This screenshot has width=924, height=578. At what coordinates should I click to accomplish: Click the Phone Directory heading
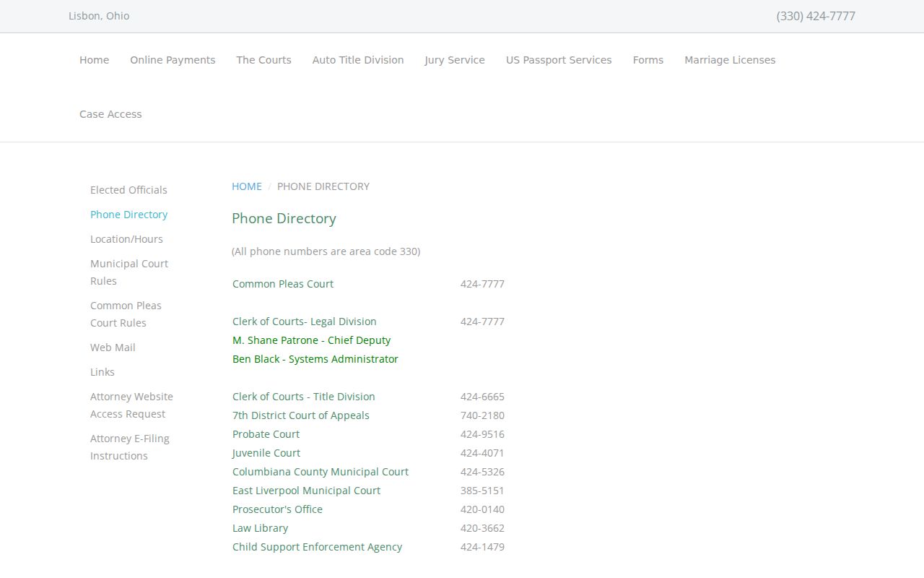click(284, 218)
